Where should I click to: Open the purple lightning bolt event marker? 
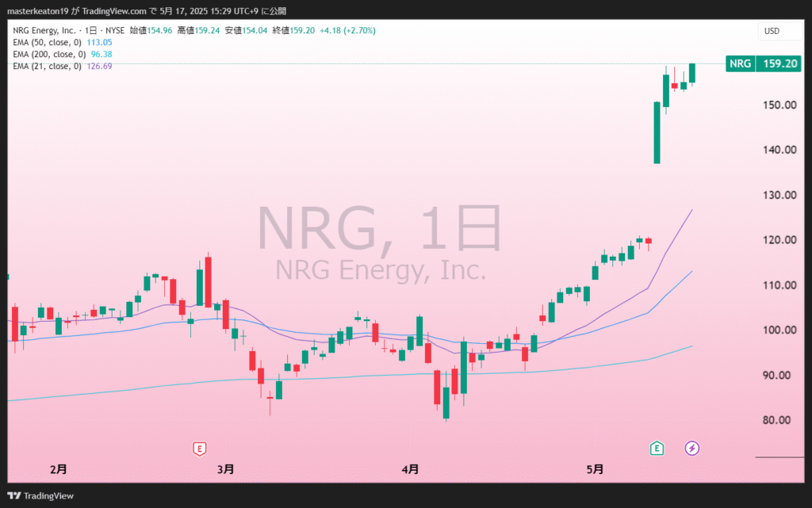tap(691, 448)
